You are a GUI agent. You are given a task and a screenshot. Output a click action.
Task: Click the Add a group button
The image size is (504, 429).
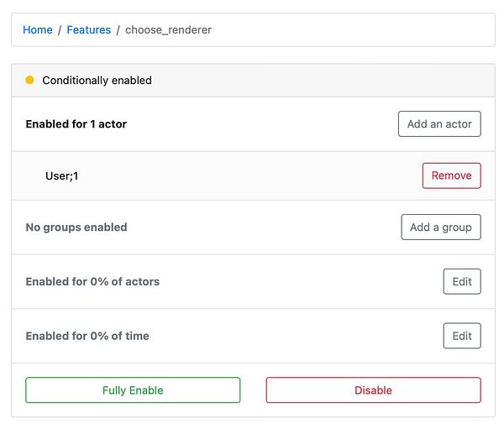[440, 228]
